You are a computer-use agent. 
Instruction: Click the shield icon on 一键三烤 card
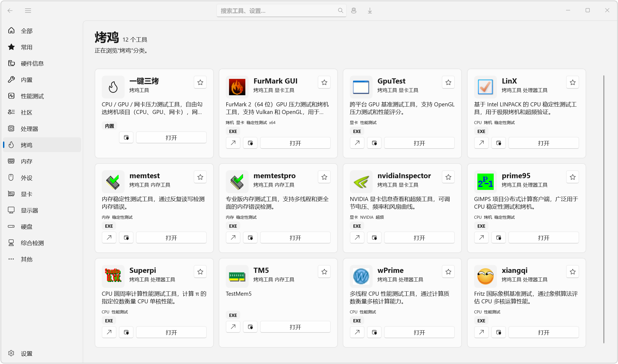pyautogui.click(x=126, y=137)
